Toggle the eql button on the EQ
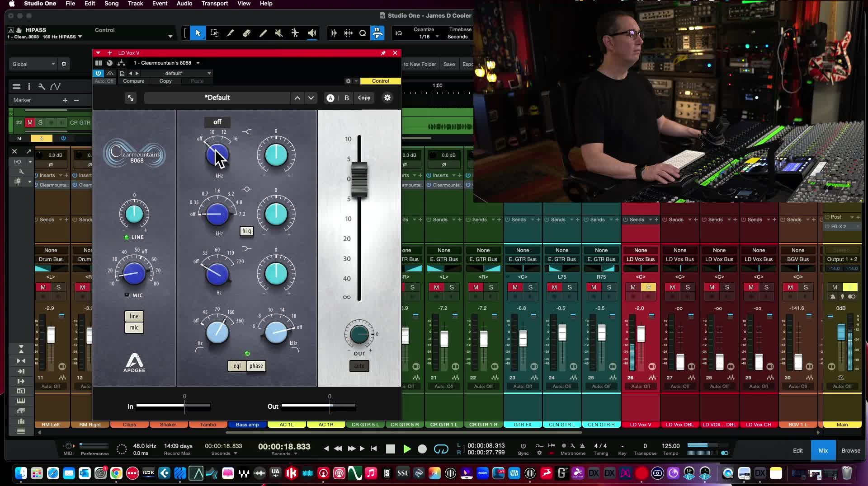 point(237,366)
